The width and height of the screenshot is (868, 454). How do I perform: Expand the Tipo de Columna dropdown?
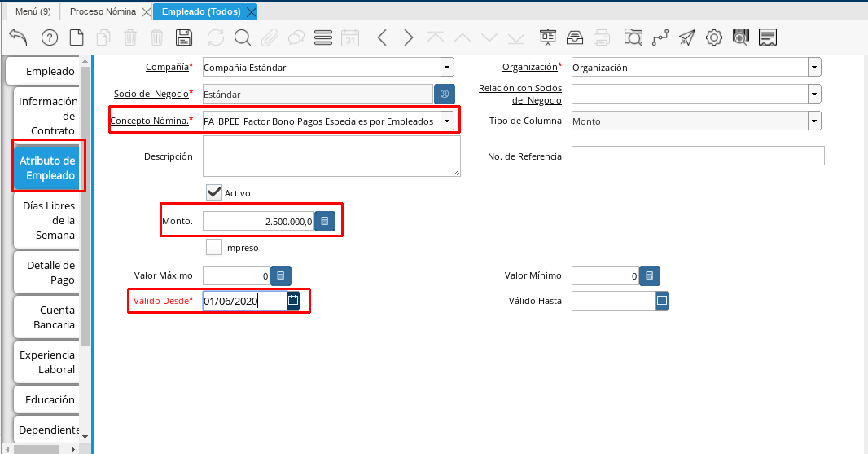[x=814, y=121]
